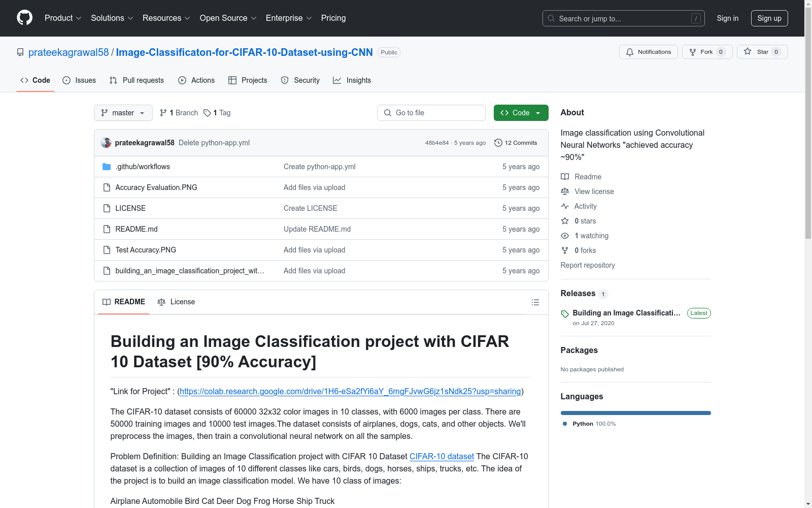Click file icon for building_an_image_classification_project
This screenshot has width=812, height=508.
107,271
